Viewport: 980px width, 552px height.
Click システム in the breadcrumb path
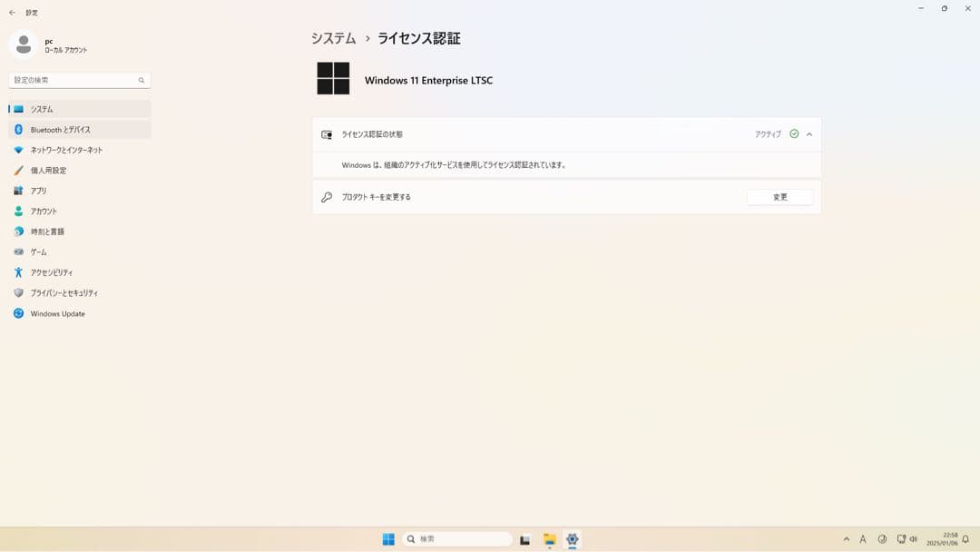[330, 38]
